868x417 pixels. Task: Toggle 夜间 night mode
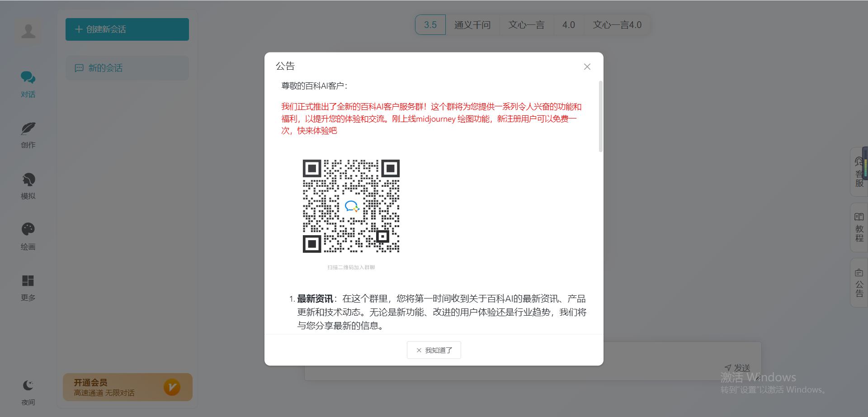pos(28,392)
